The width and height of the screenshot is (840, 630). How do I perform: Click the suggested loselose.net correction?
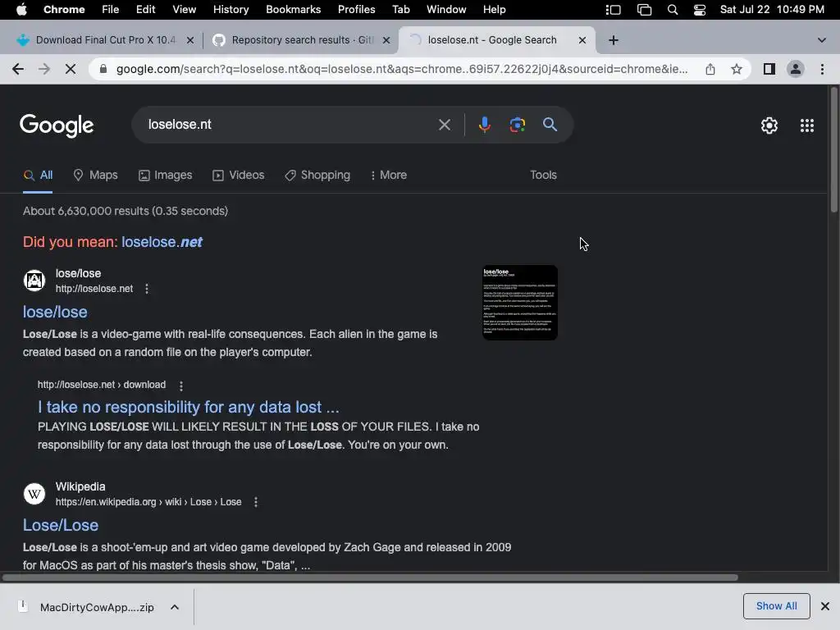tap(162, 242)
